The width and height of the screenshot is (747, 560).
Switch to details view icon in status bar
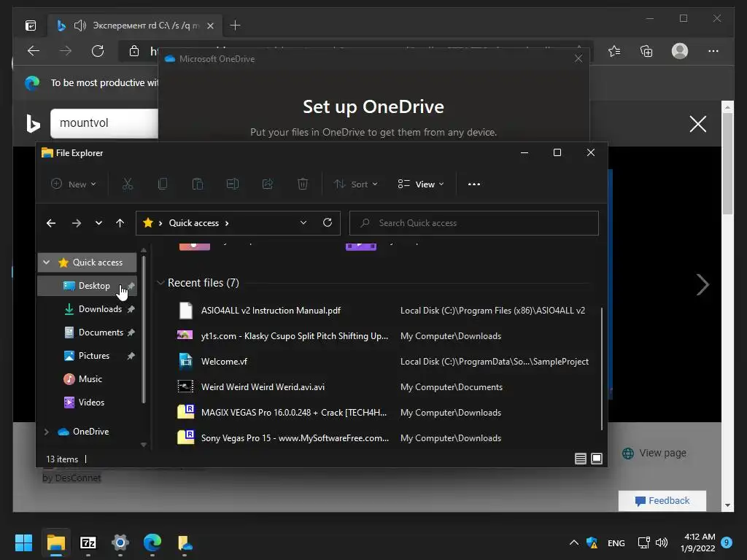[580, 459]
